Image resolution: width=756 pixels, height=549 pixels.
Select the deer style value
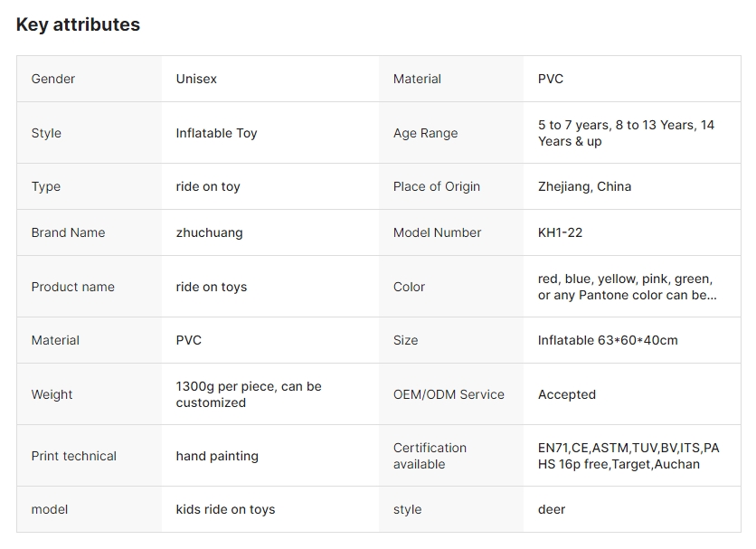(551, 509)
